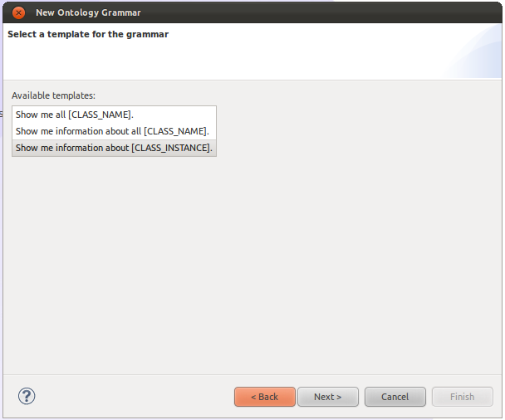This screenshot has width=505, height=420.
Task: Click the [CLASS_NAME] placeholder in the first template
Action: tap(101, 115)
